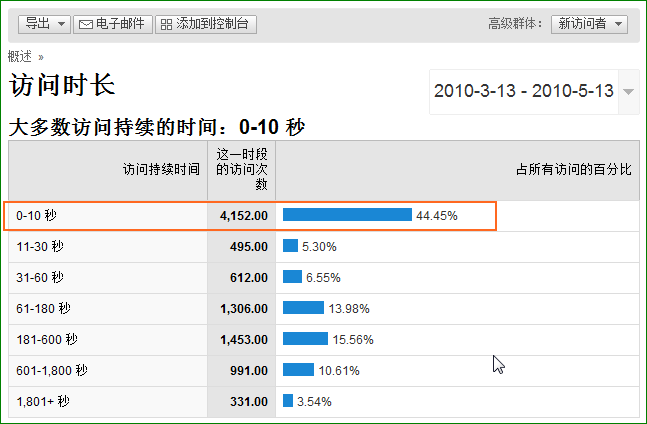Viewport: 647px width, 424px height.
Task: Select the 0-10 秒 row label
Action: [x=36, y=216]
